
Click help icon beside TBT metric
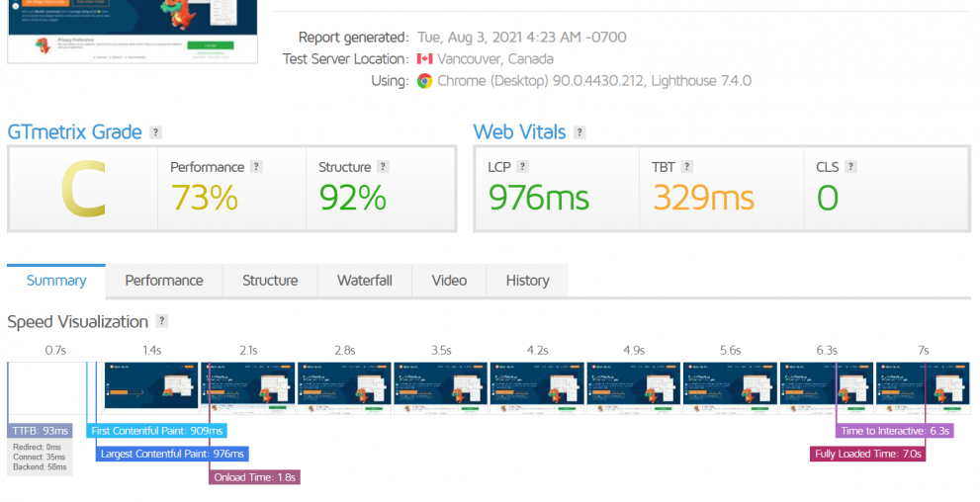[x=686, y=167]
